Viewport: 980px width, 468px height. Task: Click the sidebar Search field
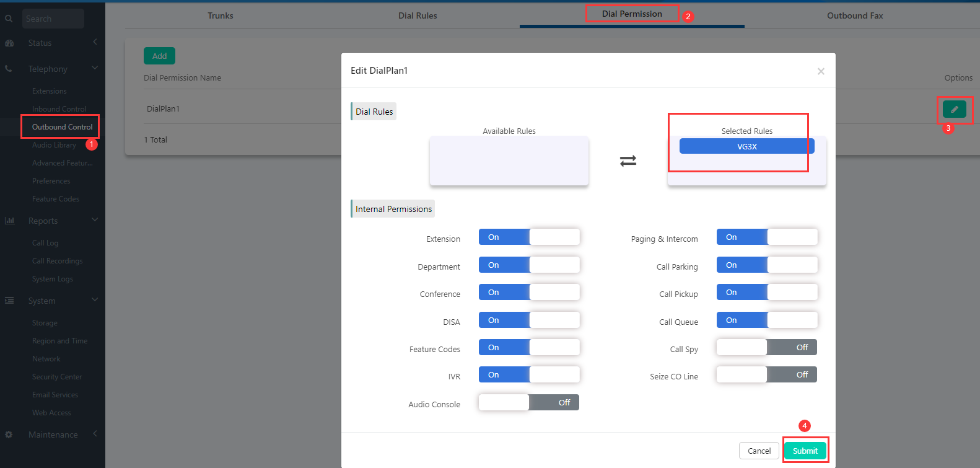[x=53, y=19]
